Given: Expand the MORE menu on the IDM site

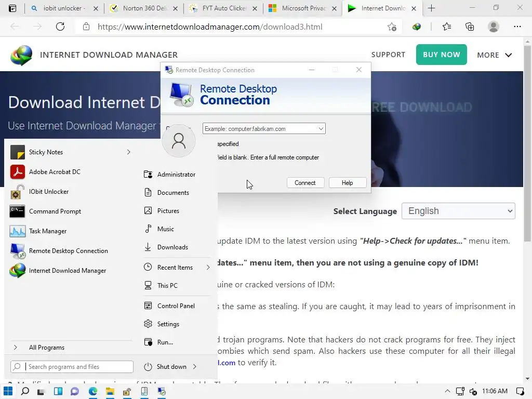Looking at the screenshot, I should point(495,55).
